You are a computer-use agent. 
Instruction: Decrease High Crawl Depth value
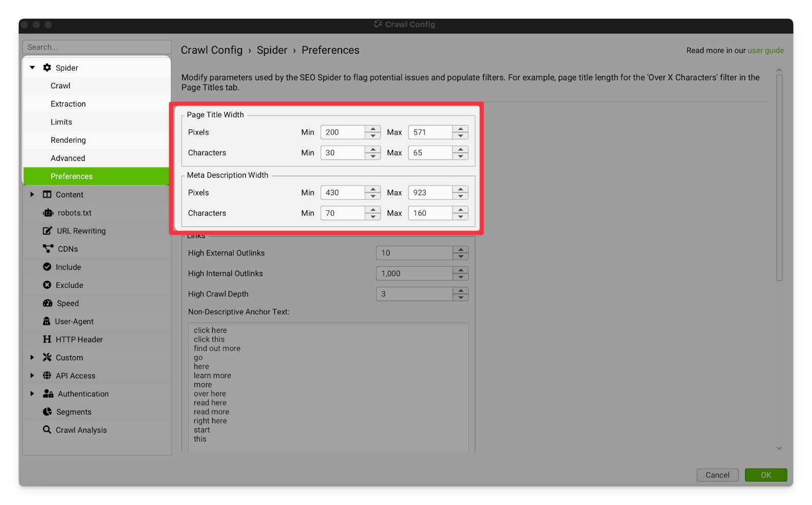click(x=460, y=297)
